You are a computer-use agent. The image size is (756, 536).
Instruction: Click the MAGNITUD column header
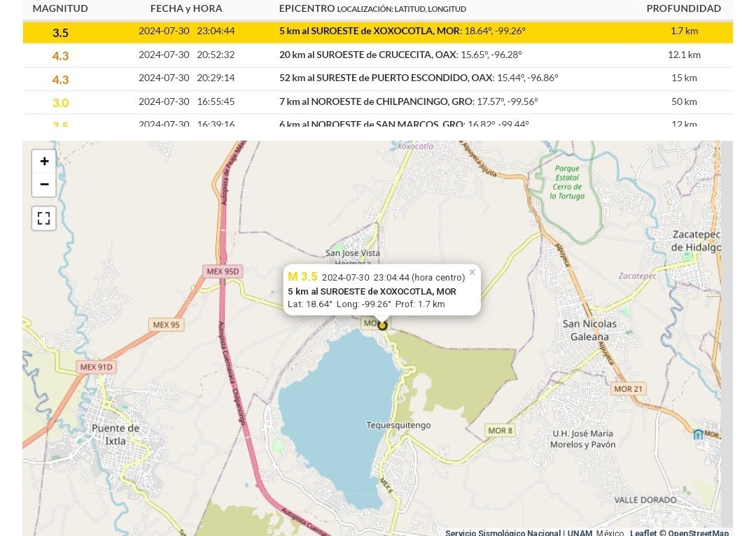pos(60,9)
